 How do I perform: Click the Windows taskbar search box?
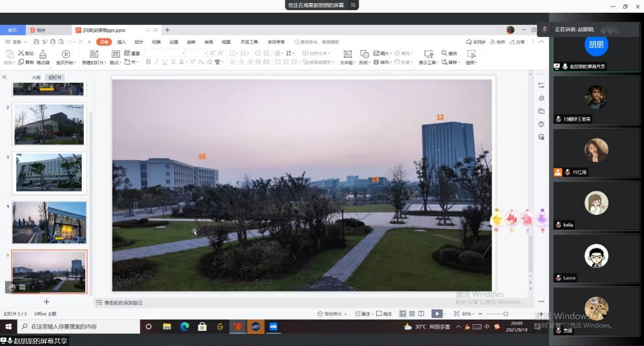click(x=78, y=327)
